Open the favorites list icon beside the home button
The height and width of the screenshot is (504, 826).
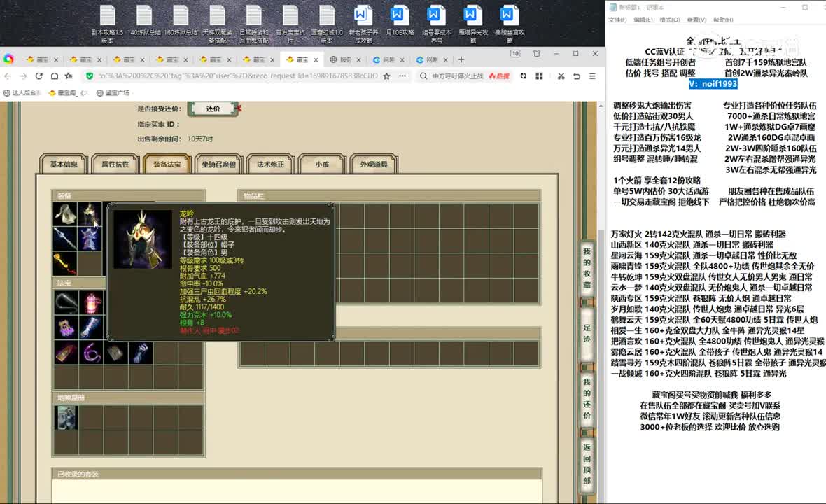pyautogui.click(x=69, y=76)
